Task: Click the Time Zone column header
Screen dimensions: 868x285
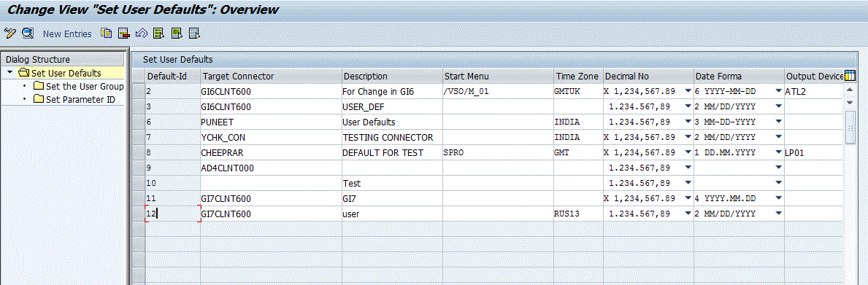Action: tap(578, 77)
